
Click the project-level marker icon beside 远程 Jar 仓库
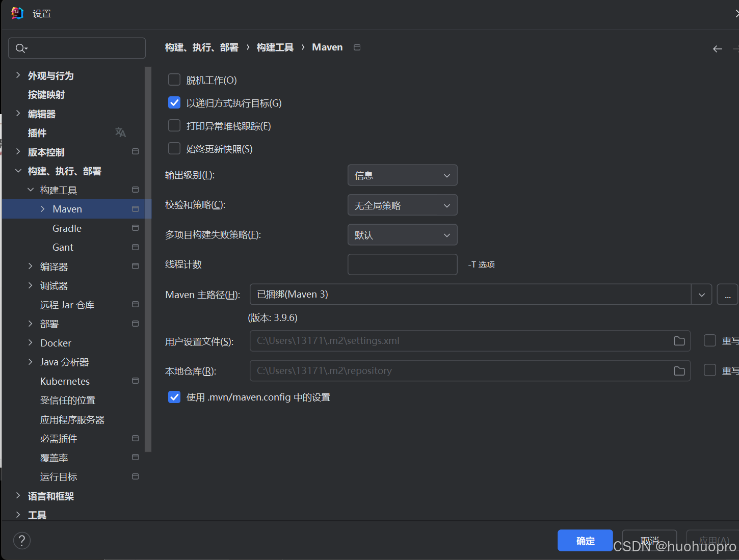pyautogui.click(x=135, y=304)
